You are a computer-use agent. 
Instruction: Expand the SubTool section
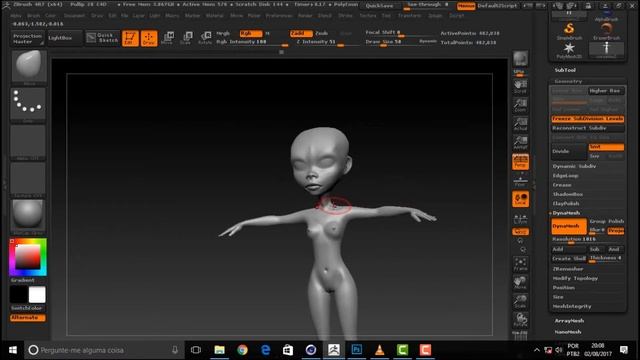click(565, 70)
